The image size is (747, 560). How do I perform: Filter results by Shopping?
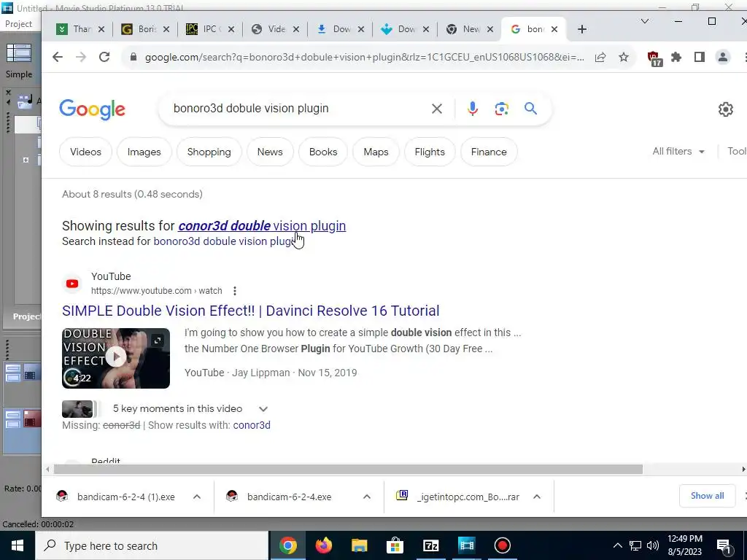click(x=209, y=152)
